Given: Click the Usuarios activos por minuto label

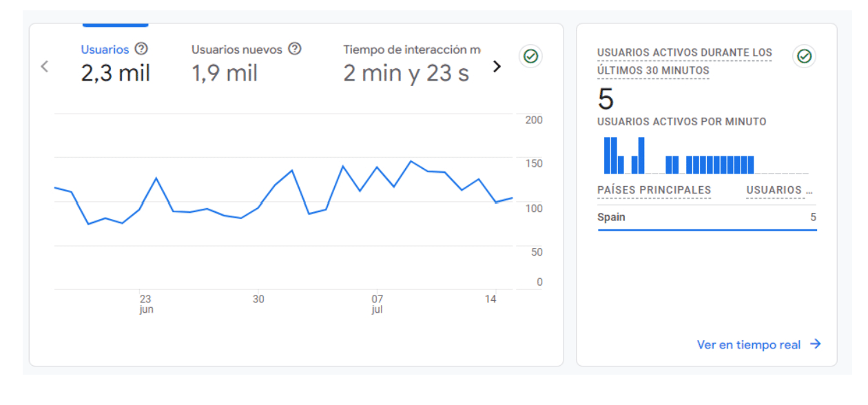Looking at the screenshot, I should 681,122.
